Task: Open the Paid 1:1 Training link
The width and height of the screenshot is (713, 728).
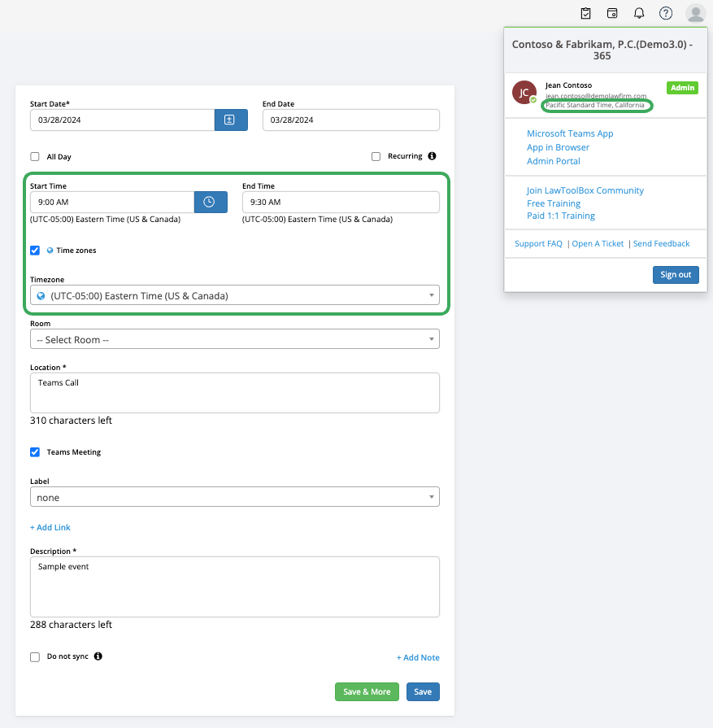Action: click(x=561, y=216)
